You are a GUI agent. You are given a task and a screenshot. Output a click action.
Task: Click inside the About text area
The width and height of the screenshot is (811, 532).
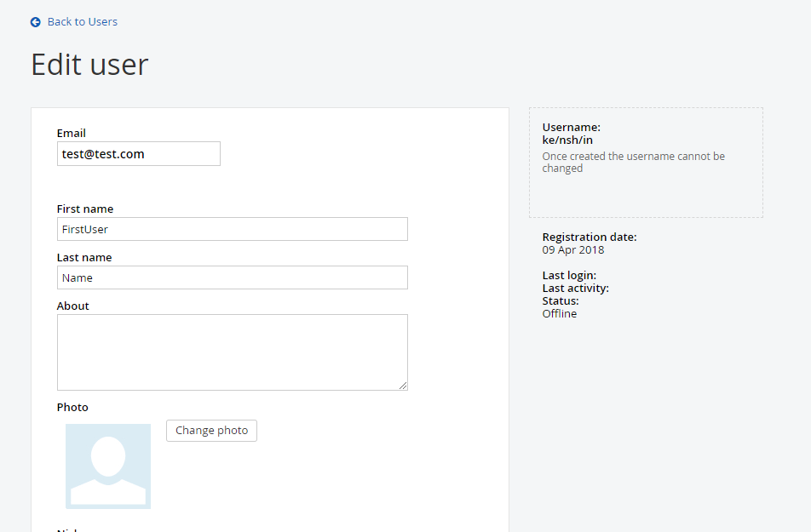tap(233, 352)
